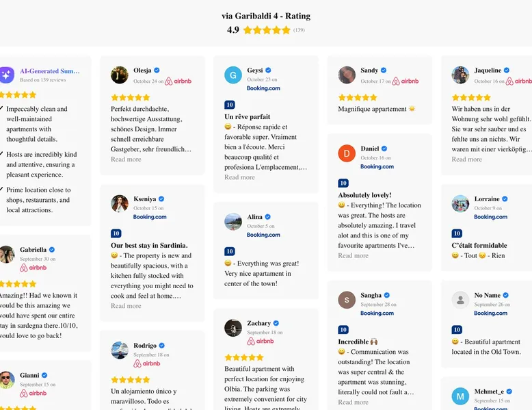
Task: Click the verified badge next to Zachary
Action: tap(276, 324)
